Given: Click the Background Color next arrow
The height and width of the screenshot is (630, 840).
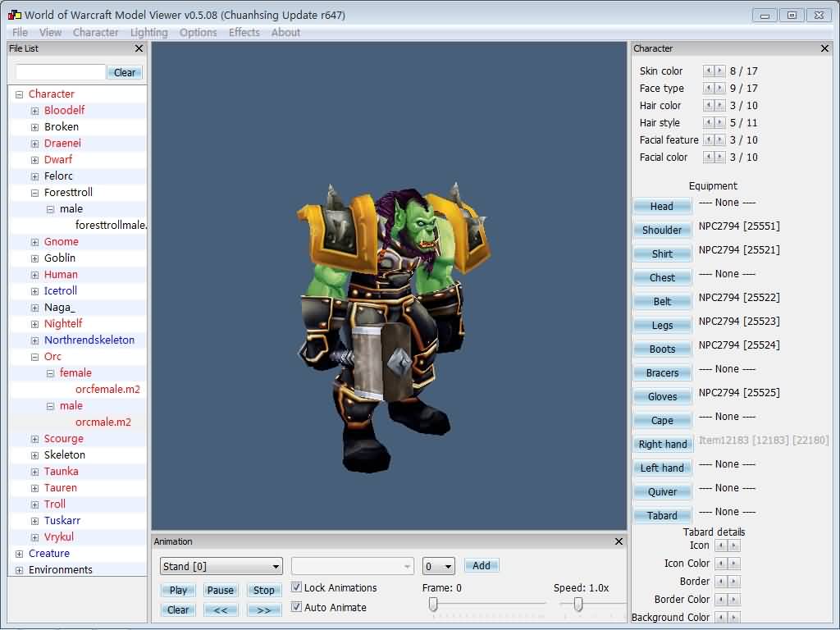Looking at the screenshot, I should point(734,617).
